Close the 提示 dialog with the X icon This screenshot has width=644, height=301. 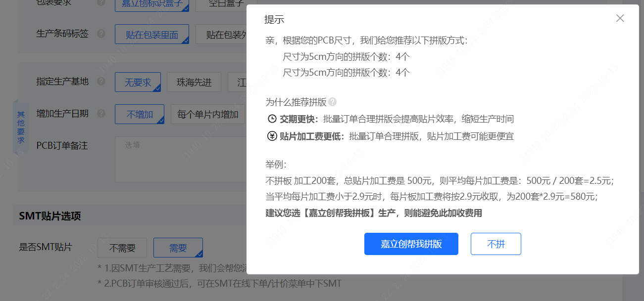pyautogui.click(x=620, y=18)
